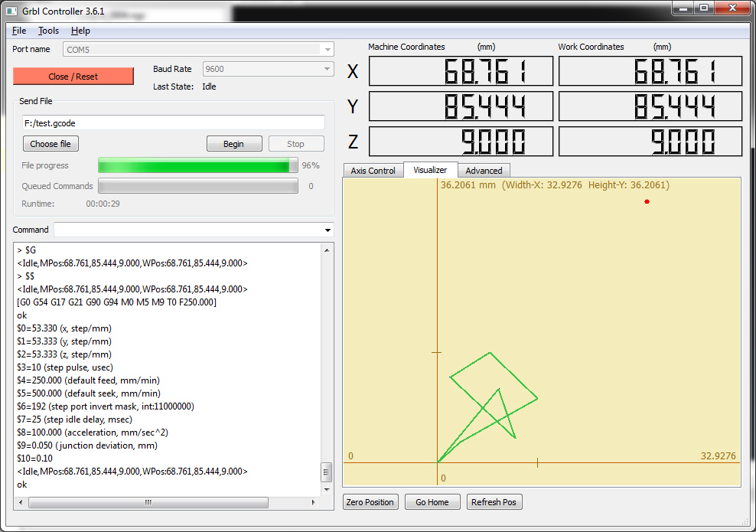Click the Zero Position button

370,502
